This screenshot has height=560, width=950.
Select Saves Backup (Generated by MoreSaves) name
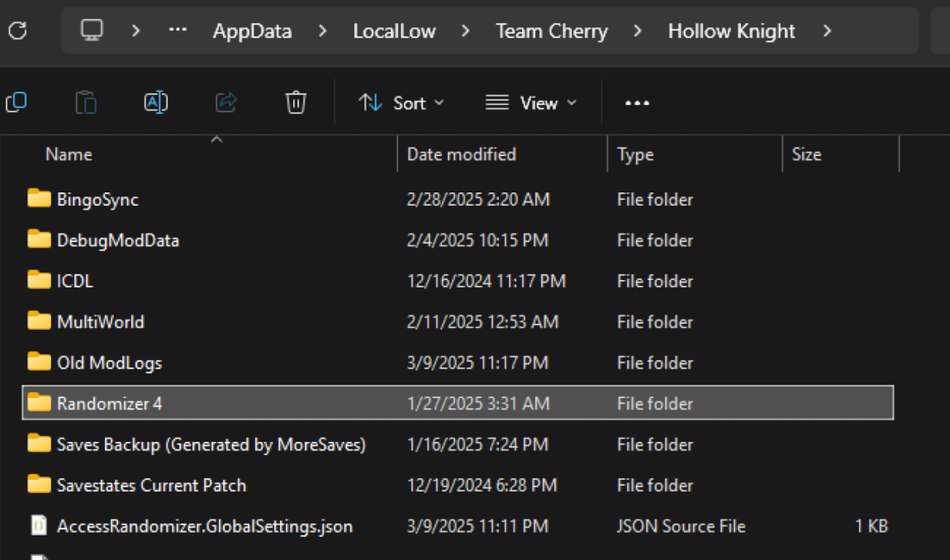tap(211, 445)
